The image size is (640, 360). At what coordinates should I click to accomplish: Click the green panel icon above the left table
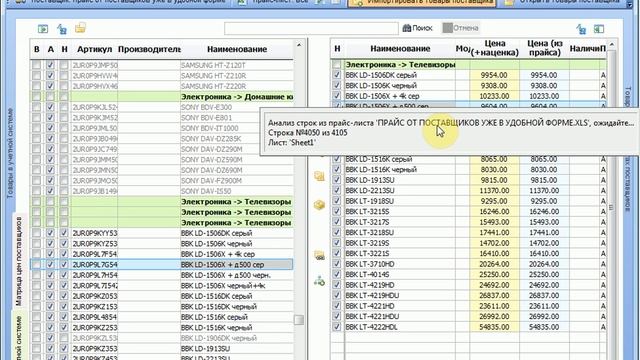[43, 29]
